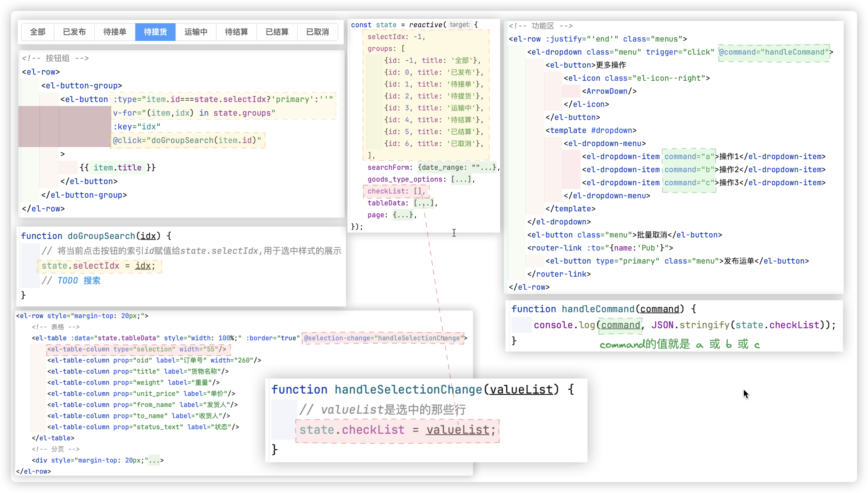Click the 待接单 group button
Screen dimensions: 868x493
(114, 32)
